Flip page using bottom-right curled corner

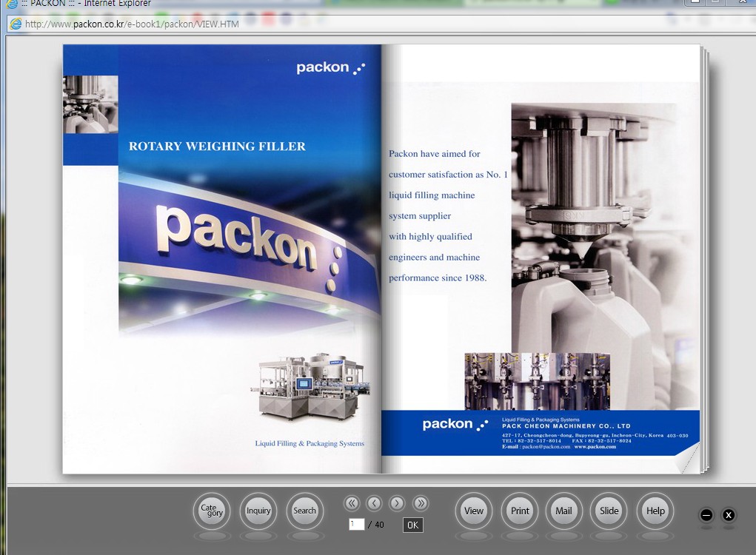(690, 460)
